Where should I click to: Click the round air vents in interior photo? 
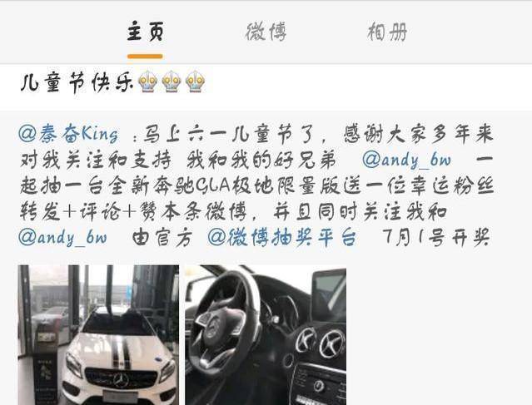(x=320, y=343)
